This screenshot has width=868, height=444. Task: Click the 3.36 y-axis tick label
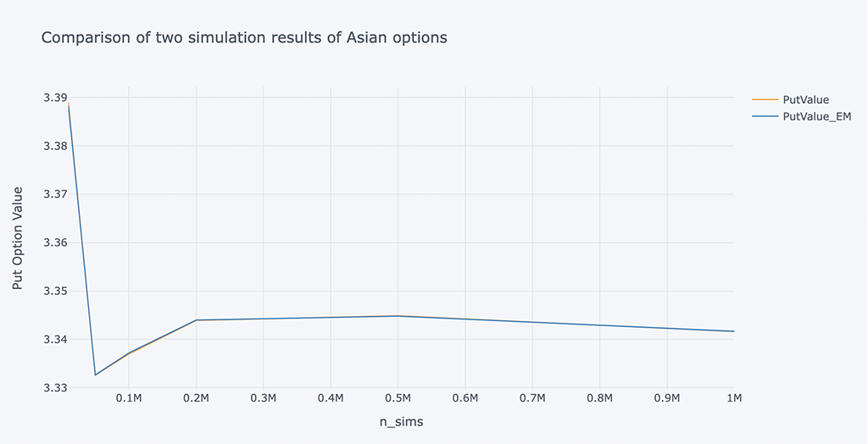55,243
